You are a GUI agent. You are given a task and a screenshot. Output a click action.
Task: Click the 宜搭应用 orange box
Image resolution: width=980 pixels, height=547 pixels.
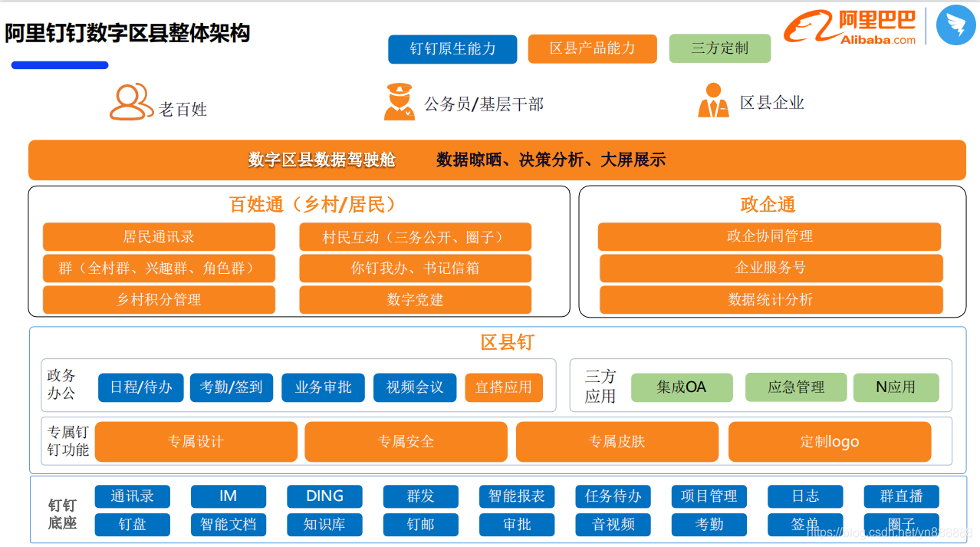504,387
